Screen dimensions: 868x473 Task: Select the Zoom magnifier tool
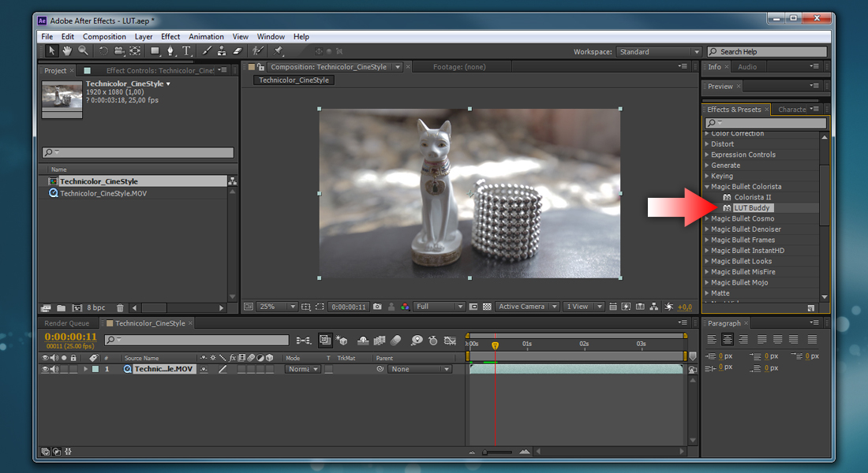(83, 50)
